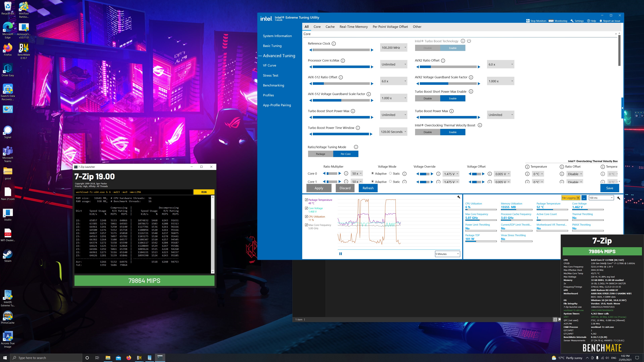Open Driver Easy desktop icon
Viewport: 644px width, 362px height.
8,70
